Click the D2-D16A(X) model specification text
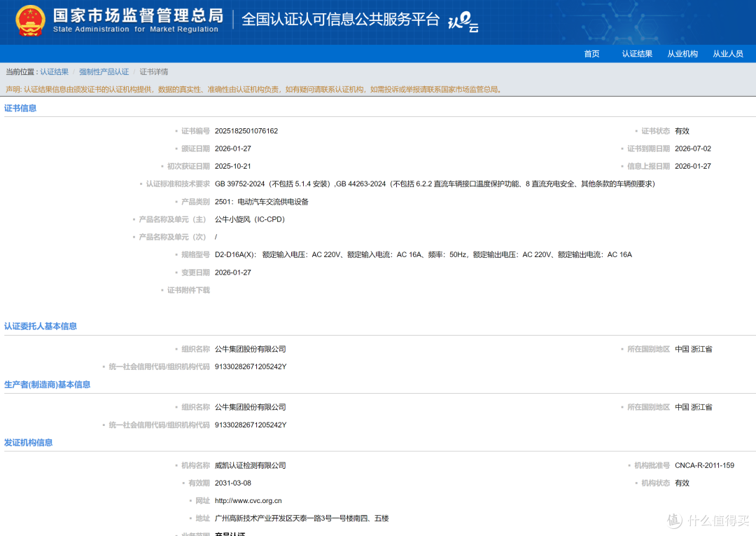Image resolution: width=756 pixels, height=536 pixels. pyautogui.click(x=423, y=255)
